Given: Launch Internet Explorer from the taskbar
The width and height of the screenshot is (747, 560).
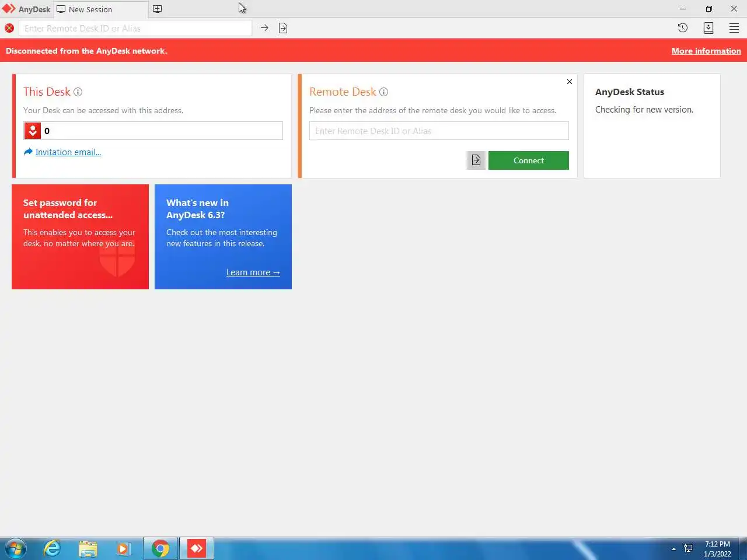Looking at the screenshot, I should [x=53, y=548].
